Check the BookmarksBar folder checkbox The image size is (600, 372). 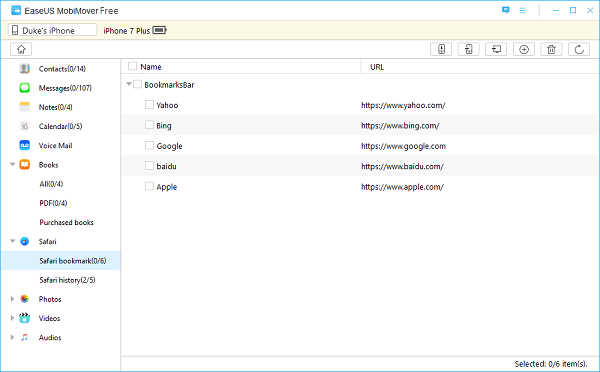click(137, 84)
